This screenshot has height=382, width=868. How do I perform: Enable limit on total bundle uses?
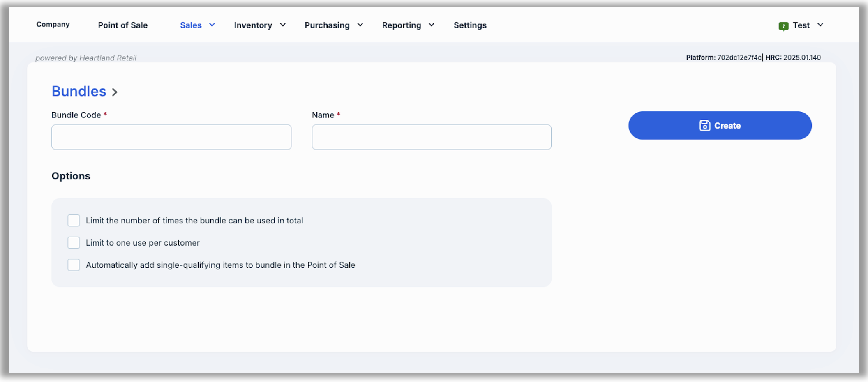point(74,221)
